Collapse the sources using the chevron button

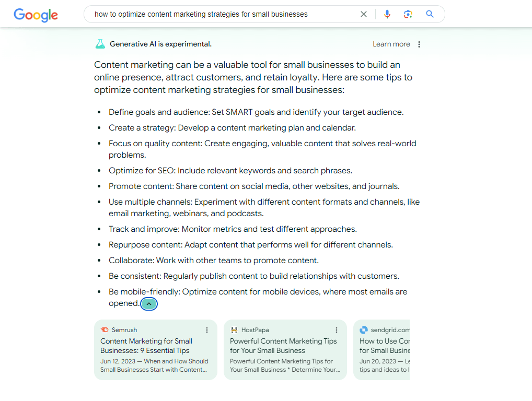coord(149,304)
